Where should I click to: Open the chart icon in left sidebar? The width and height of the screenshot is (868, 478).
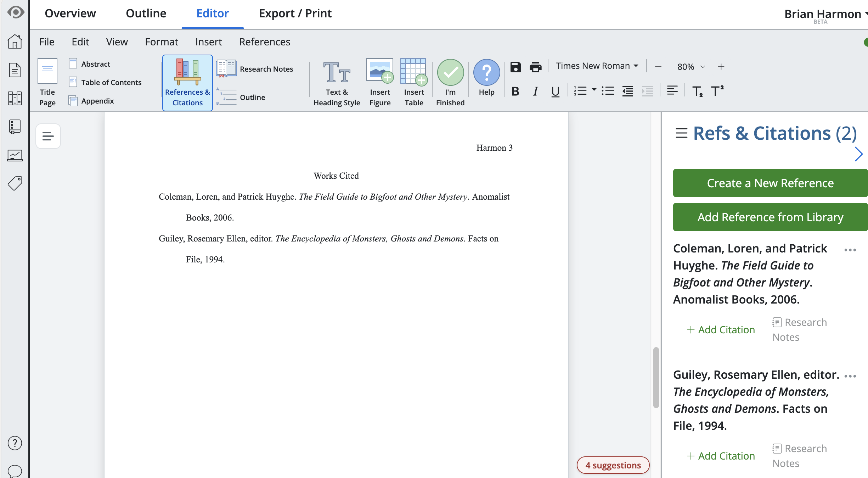[15, 155]
